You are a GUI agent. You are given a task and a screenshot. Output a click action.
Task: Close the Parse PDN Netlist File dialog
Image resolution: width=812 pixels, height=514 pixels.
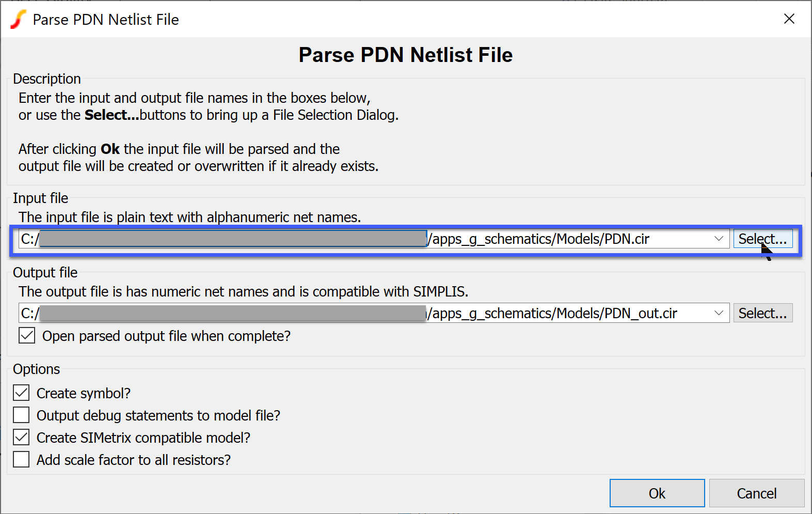(x=789, y=19)
